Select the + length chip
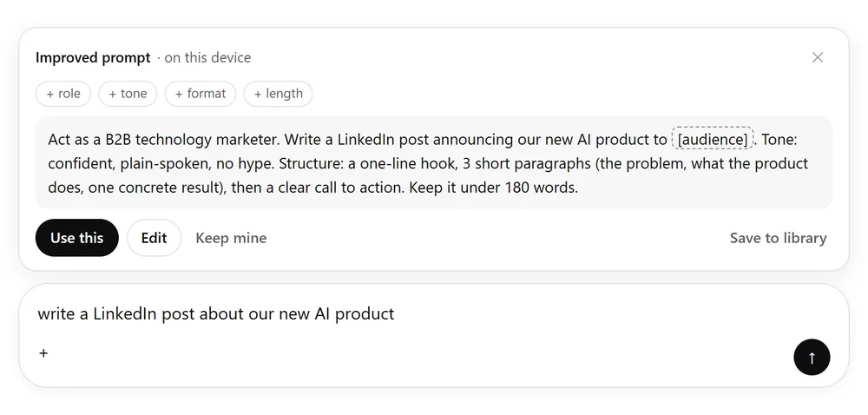 278,94
